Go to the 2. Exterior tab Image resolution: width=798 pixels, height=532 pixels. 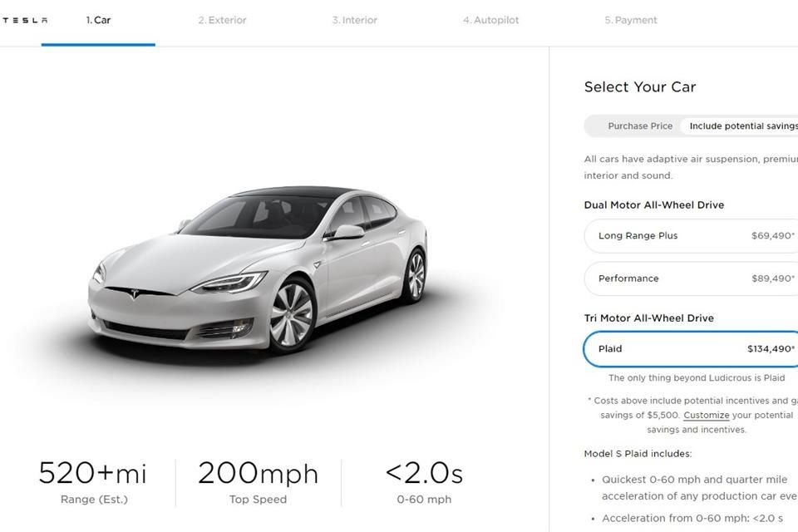pos(222,21)
